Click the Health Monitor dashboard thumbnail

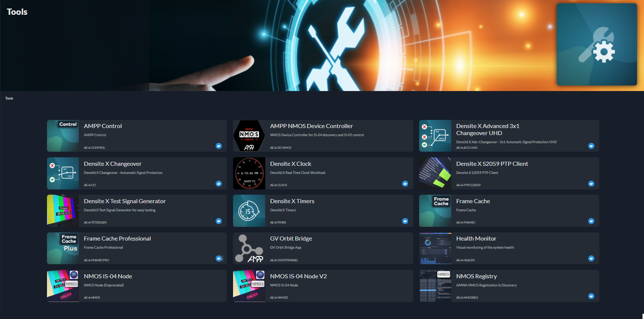[x=435, y=248]
